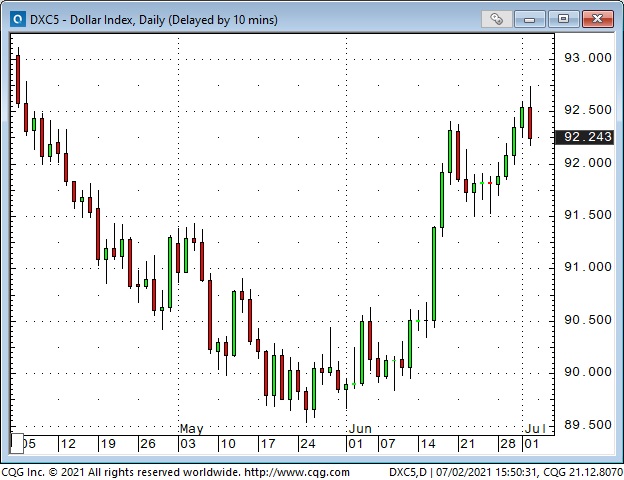Click the date label 14 on time axis
Viewport: 624px width, 480px height.
(x=428, y=444)
